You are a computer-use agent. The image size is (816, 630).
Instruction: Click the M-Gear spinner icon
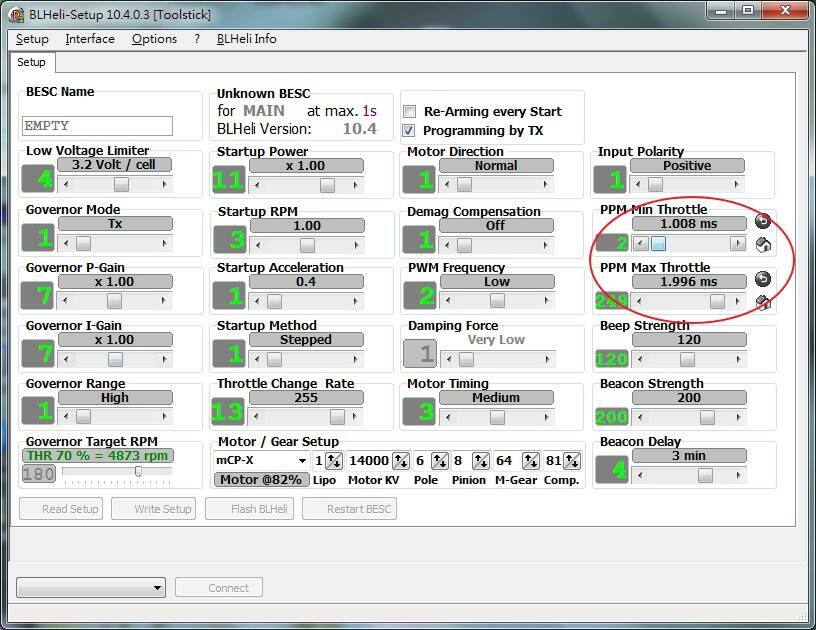[529, 461]
